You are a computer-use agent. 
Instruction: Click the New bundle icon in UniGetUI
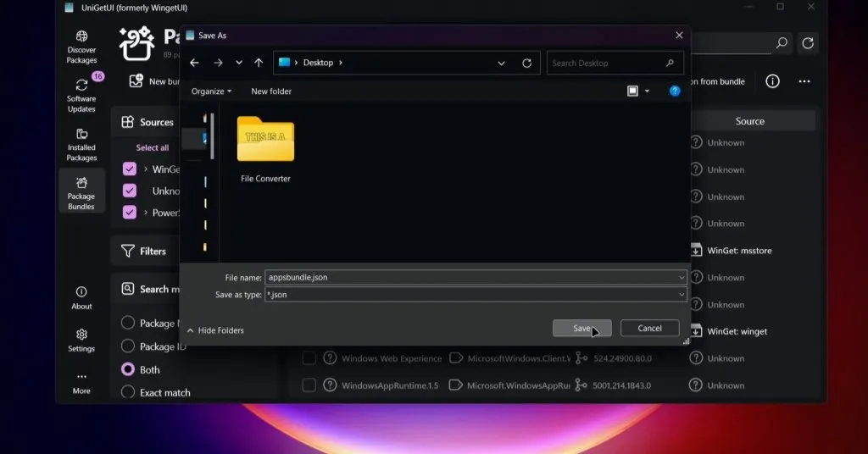(136, 80)
